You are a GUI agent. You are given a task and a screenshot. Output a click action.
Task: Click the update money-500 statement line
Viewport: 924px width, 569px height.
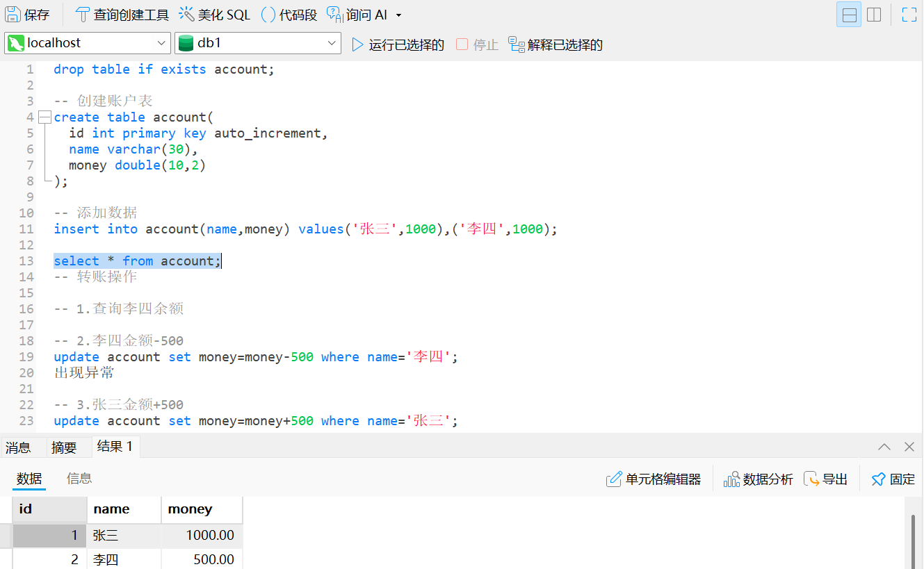coord(256,357)
